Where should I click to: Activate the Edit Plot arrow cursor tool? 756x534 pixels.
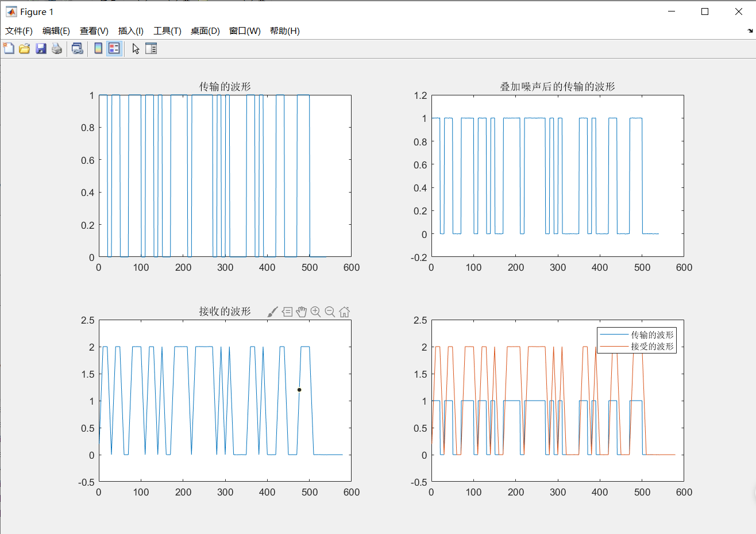point(136,49)
